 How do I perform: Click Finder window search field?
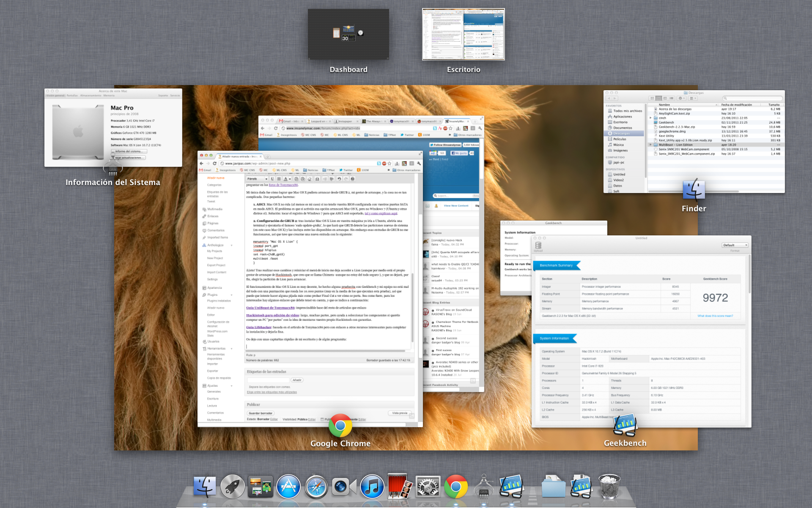pos(752,98)
